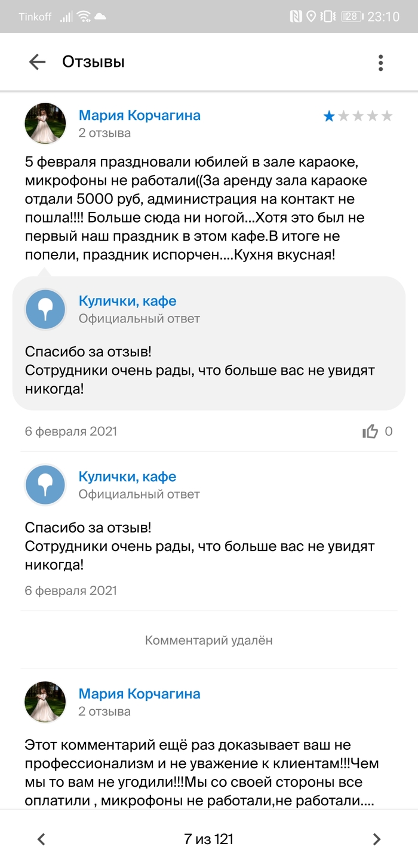Tap the back arrow in the header
This screenshot has width=418, height=868.
point(37,62)
